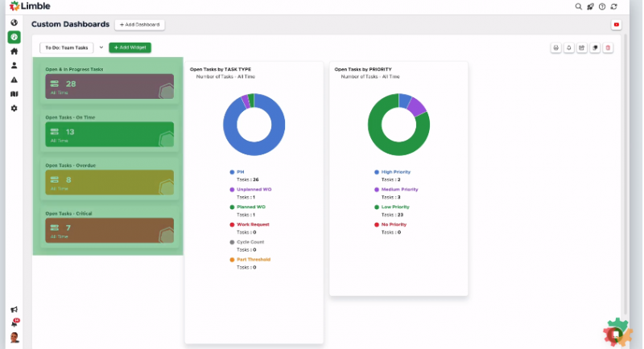Click the globe icon in left sidebar

point(14,23)
